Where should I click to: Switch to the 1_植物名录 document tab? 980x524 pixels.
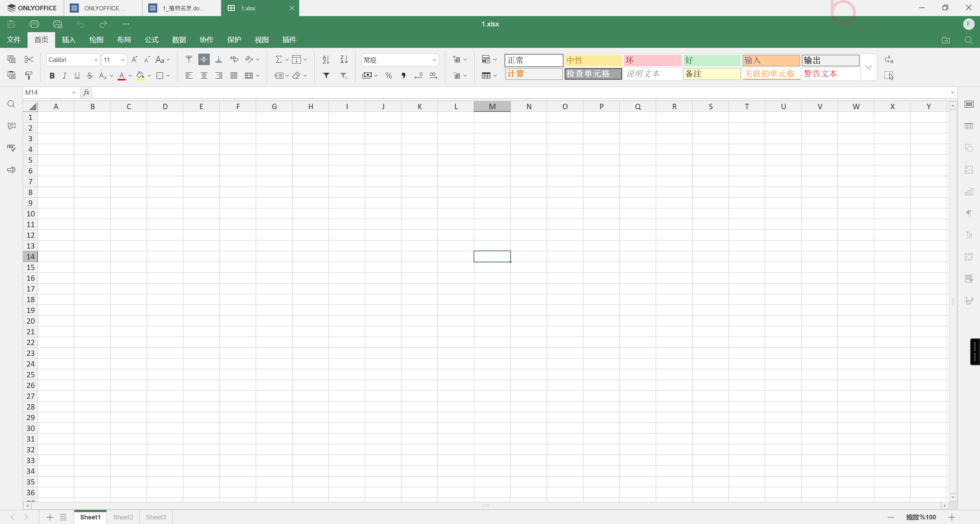(182, 8)
